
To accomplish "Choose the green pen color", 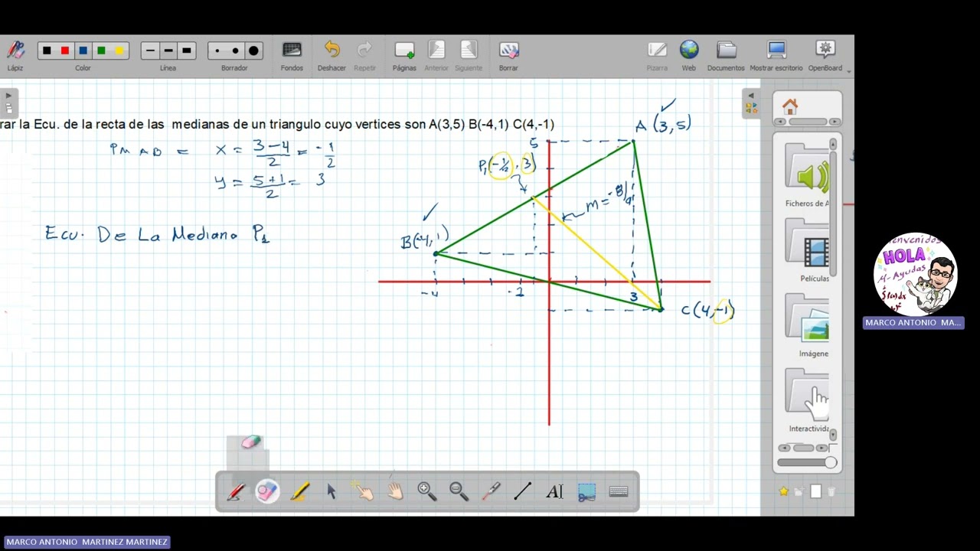I will tap(101, 51).
